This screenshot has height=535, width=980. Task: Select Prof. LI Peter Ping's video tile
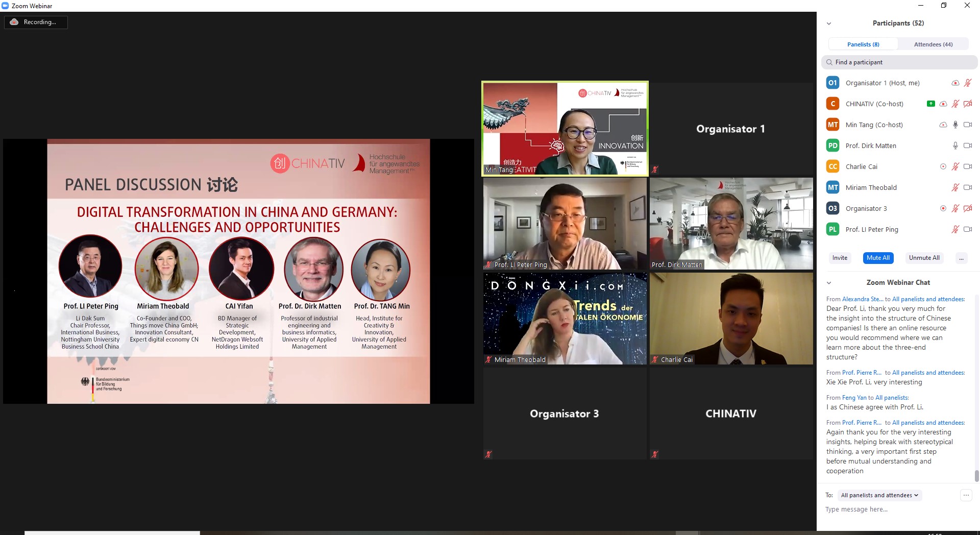point(565,224)
